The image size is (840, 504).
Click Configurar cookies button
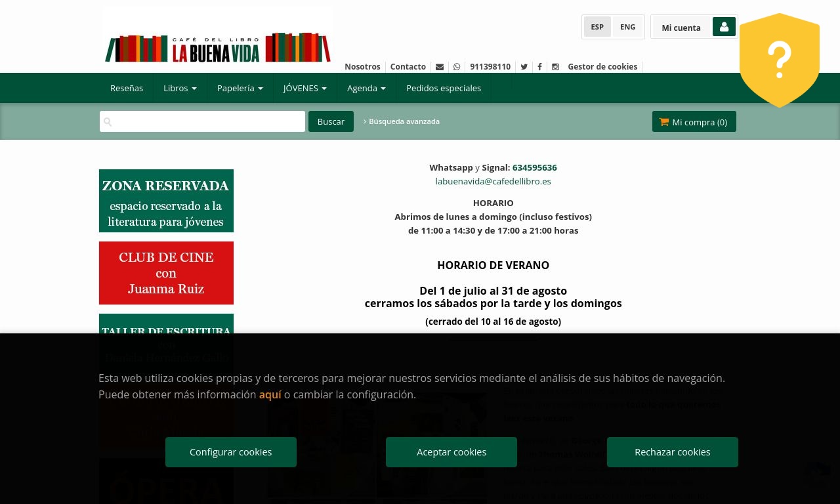tap(231, 452)
